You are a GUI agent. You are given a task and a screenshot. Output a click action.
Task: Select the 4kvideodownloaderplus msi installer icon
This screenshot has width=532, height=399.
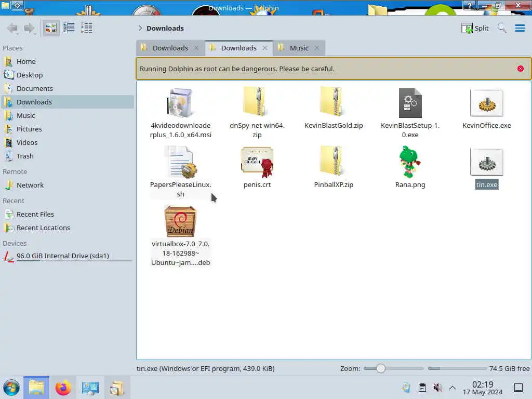coord(180,102)
